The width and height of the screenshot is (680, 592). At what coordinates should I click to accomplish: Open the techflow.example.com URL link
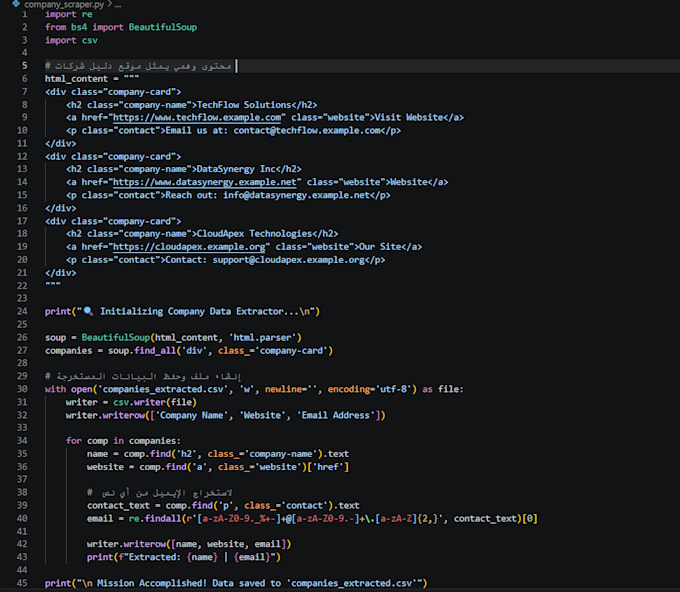click(x=197, y=118)
